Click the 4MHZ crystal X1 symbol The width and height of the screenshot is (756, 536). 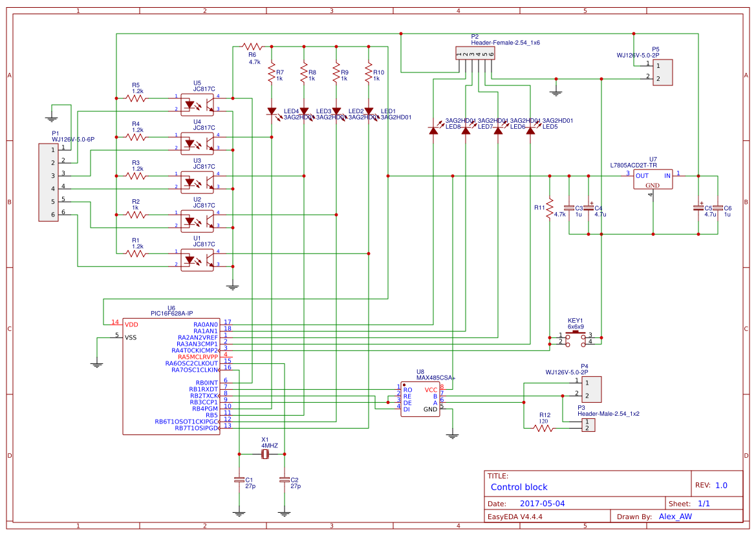point(265,455)
